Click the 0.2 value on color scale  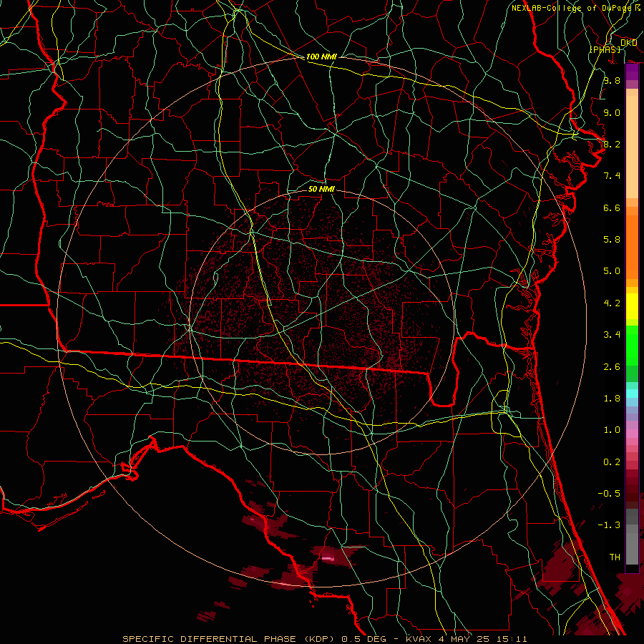point(612,462)
